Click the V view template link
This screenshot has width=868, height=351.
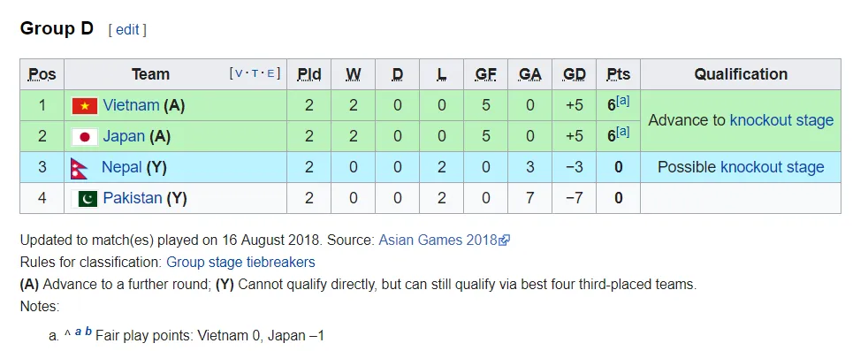coord(239,73)
